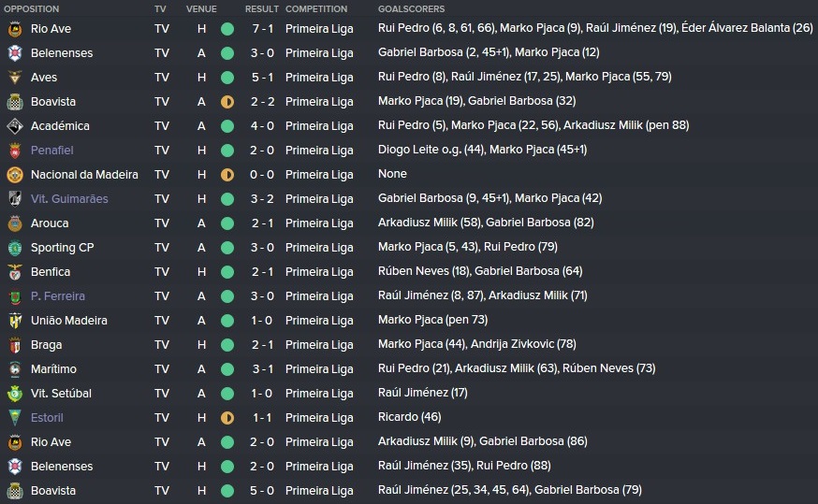Screen dimensions: 818x504
Task: Open the Vit. Guimarães team link
Action: [69, 198]
